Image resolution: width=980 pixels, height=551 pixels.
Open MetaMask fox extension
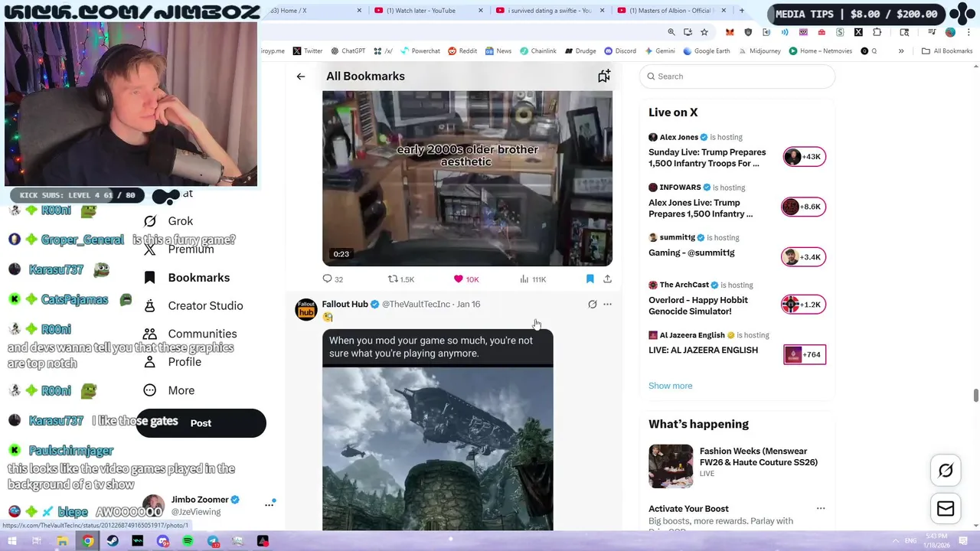(730, 32)
